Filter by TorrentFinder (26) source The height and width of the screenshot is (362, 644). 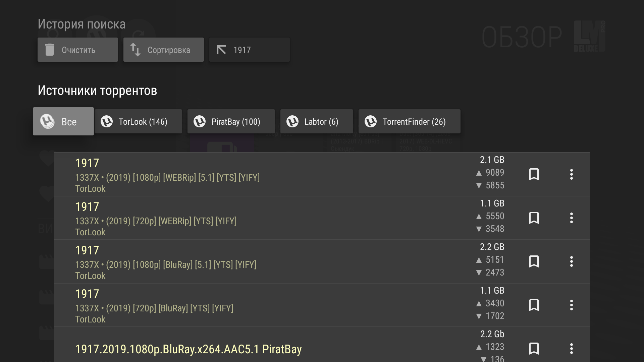410,121
